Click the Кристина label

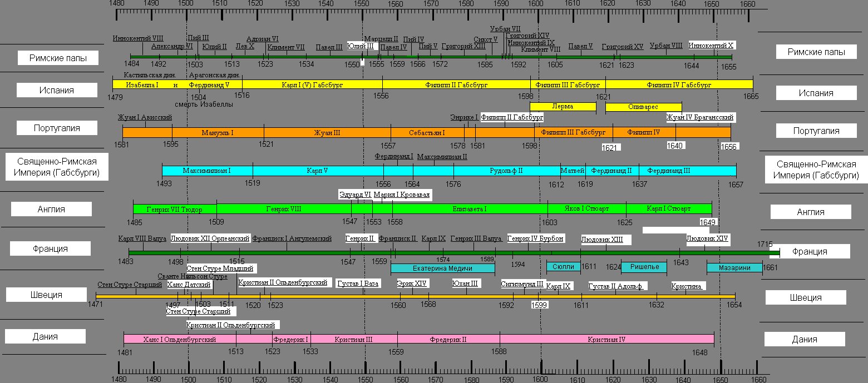point(688,286)
